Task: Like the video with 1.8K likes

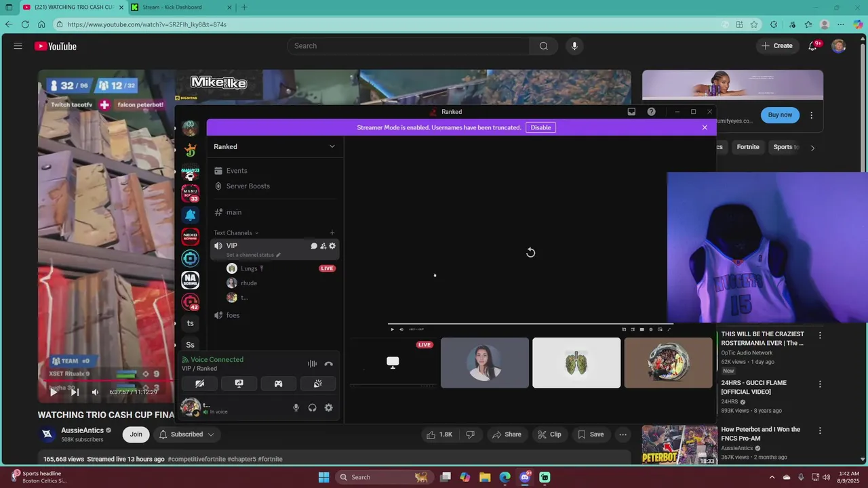Action: (x=439, y=434)
